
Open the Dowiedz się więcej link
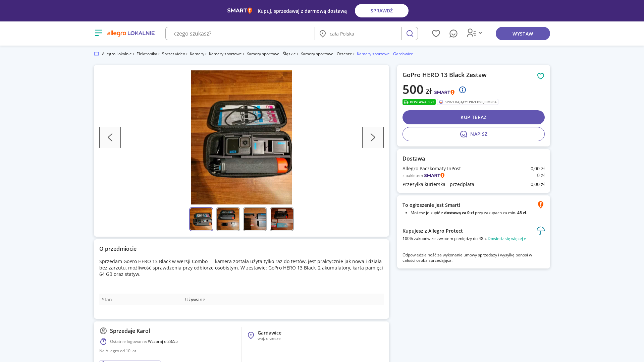pos(507,239)
